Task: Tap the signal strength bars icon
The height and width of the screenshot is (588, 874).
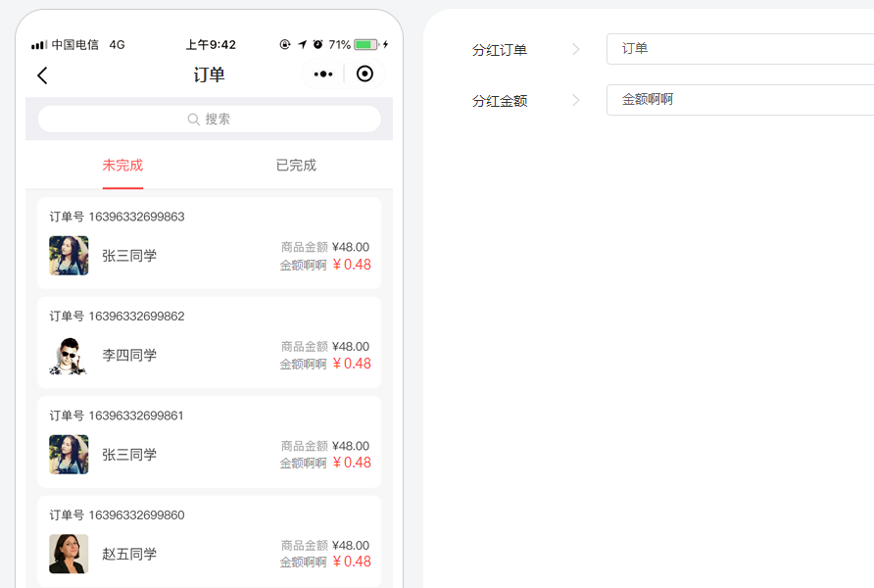Action: pos(39,45)
